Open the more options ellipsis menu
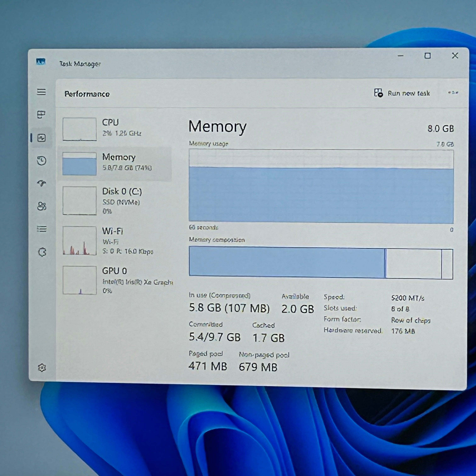The width and height of the screenshot is (476, 476). tap(453, 93)
